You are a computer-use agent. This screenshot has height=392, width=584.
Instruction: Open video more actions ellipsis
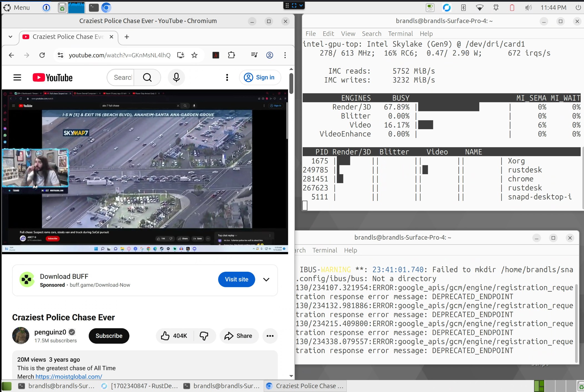[270, 336]
